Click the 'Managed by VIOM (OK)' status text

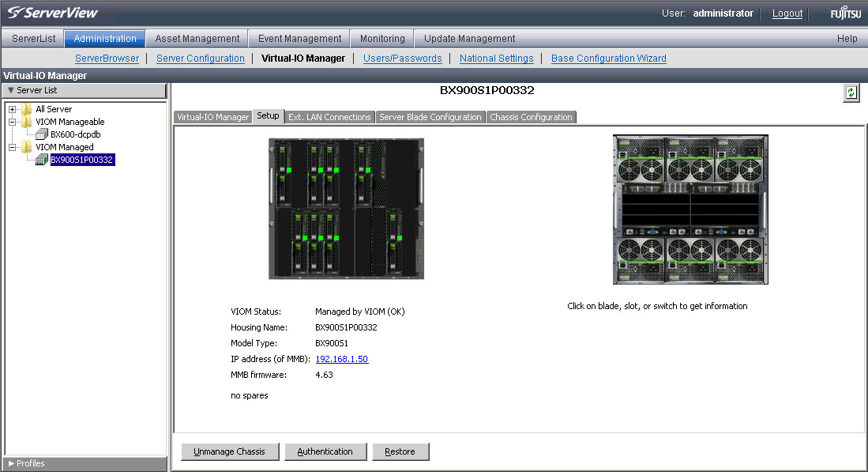[x=360, y=312]
